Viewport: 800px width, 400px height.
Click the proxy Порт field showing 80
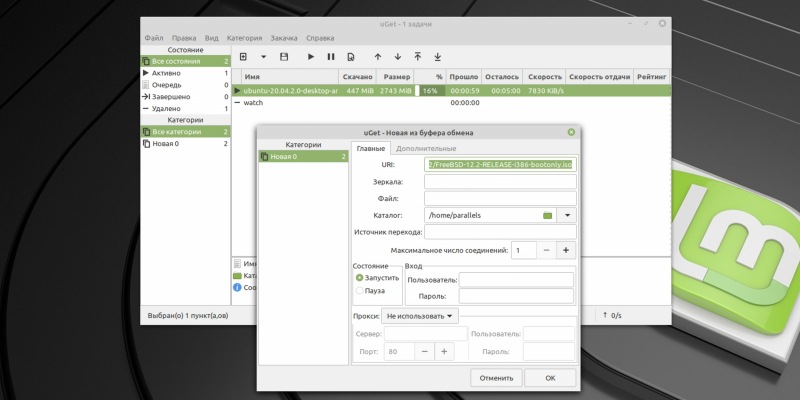point(399,352)
